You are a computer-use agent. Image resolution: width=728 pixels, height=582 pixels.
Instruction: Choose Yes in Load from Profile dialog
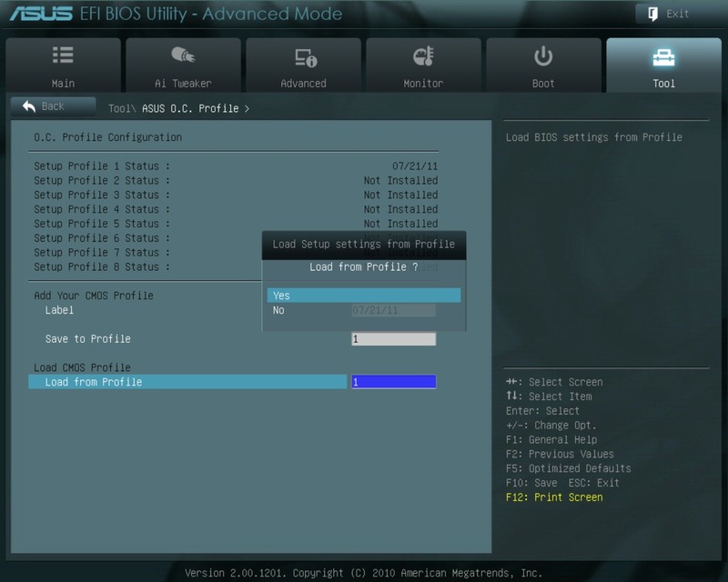pos(363,296)
